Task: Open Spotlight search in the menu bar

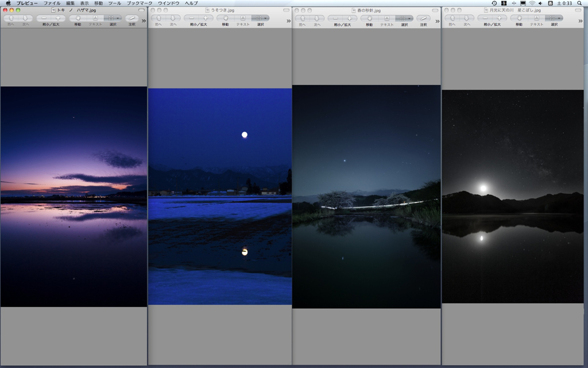Action: pyautogui.click(x=579, y=3)
